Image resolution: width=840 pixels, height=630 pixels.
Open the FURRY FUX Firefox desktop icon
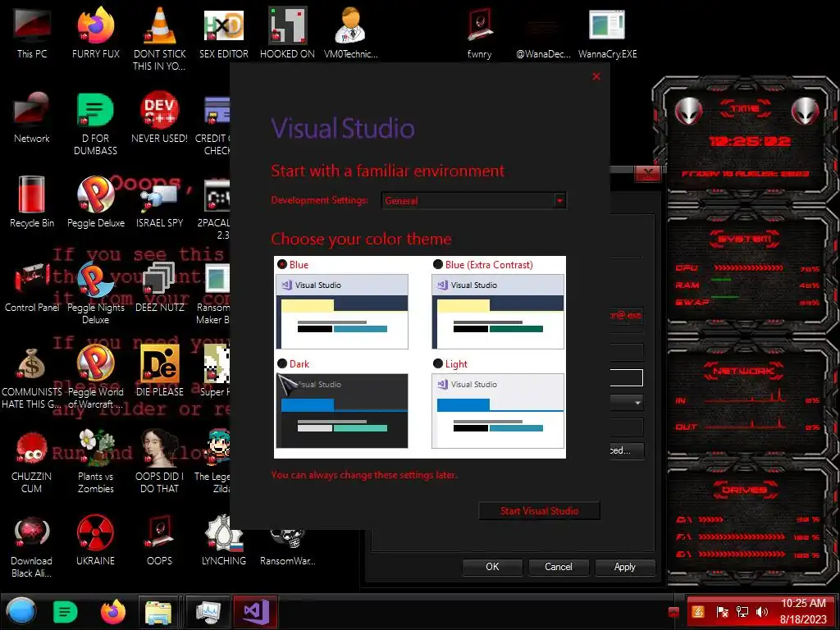[x=96, y=33]
